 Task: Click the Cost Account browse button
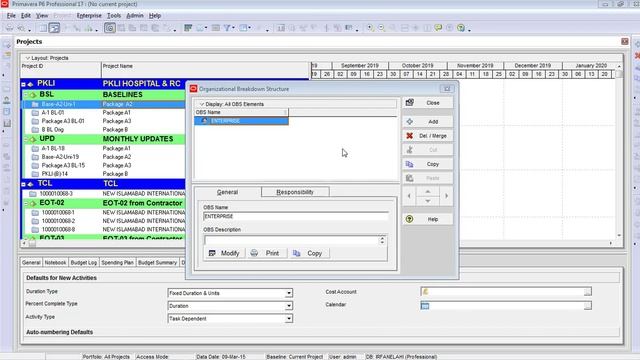587,291
